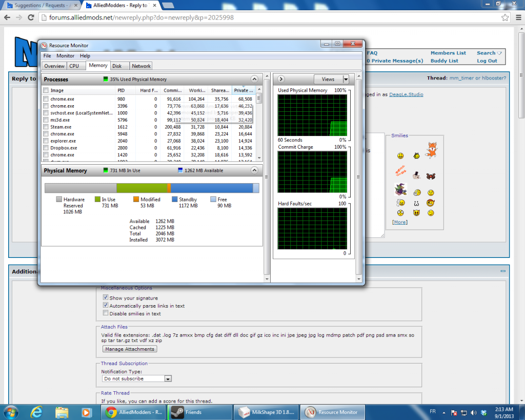Uncheck Show your signature
The width and height of the screenshot is (525, 420).
pos(106,297)
